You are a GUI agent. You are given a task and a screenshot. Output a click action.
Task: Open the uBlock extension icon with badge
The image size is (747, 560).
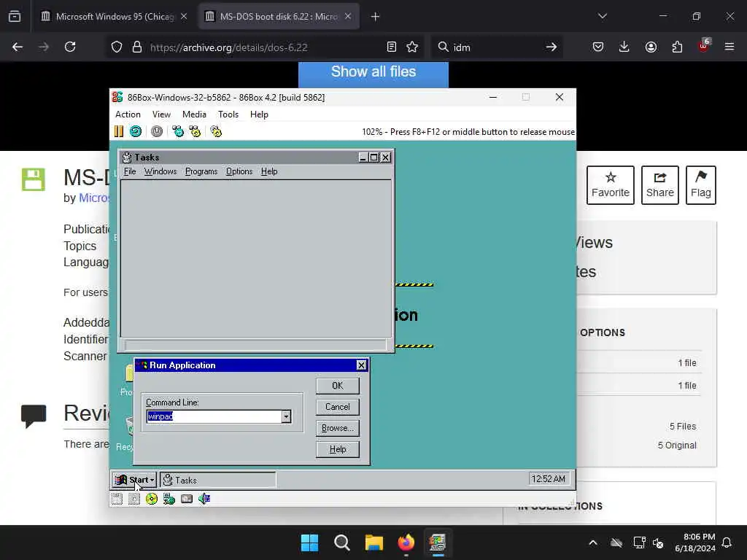tap(704, 46)
